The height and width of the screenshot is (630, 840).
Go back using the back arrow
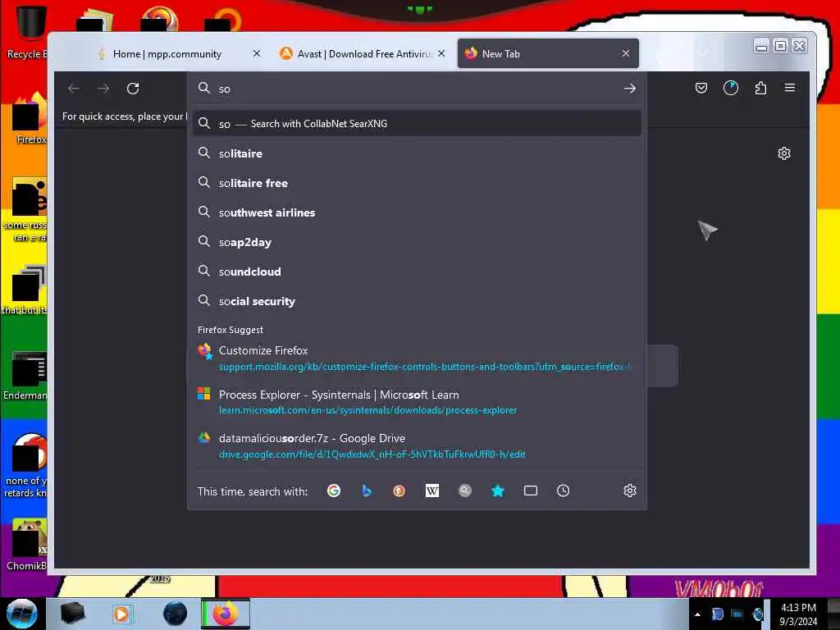tap(74, 89)
